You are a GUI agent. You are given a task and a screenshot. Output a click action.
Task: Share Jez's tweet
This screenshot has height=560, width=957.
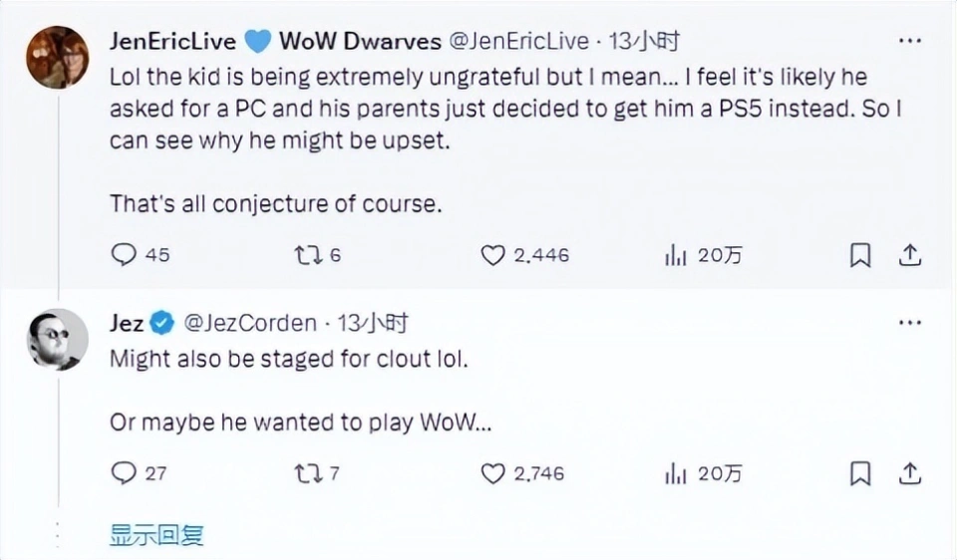point(909,473)
